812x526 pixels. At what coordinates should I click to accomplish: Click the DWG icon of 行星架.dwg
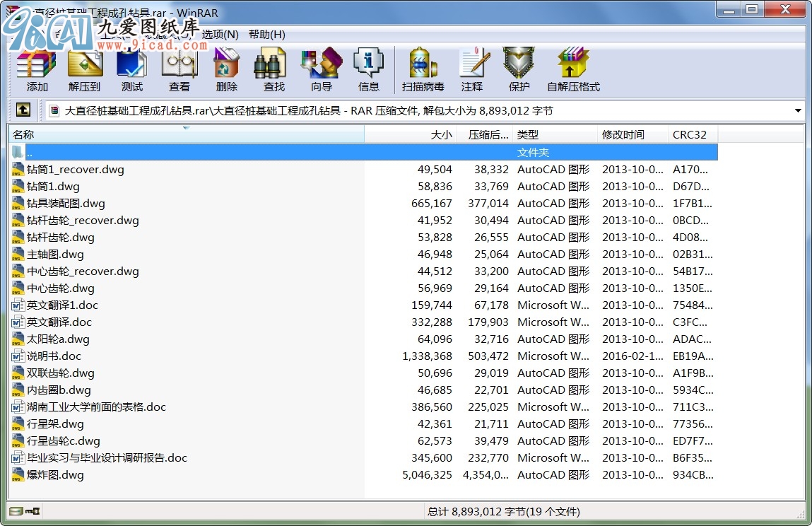[18, 424]
